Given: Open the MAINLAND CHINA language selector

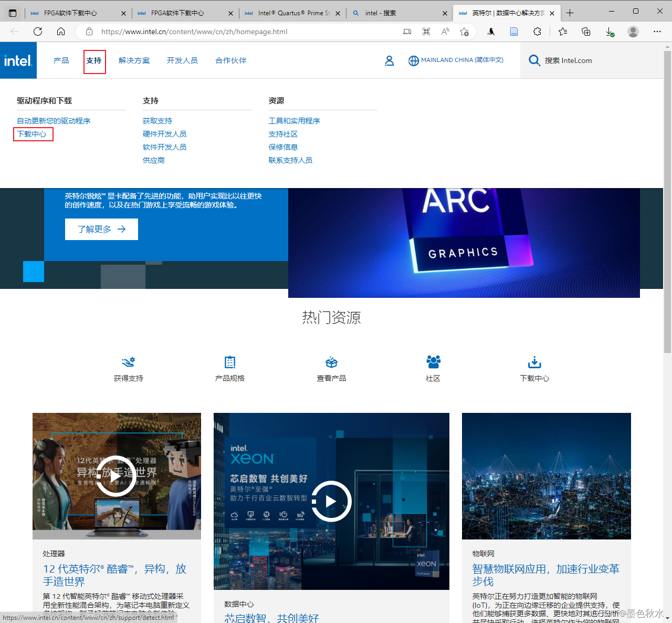Looking at the screenshot, I should pos(456,60).
